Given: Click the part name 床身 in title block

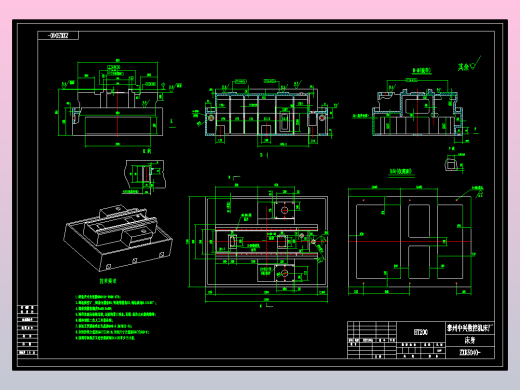Looking at the screenshot, I should tap(470, 340).
